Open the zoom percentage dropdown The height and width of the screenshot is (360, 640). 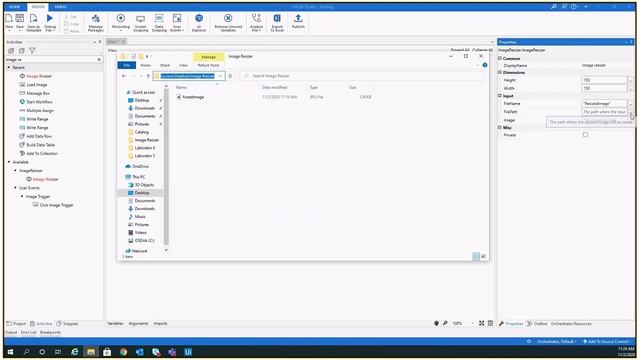(x=473, y=323)
